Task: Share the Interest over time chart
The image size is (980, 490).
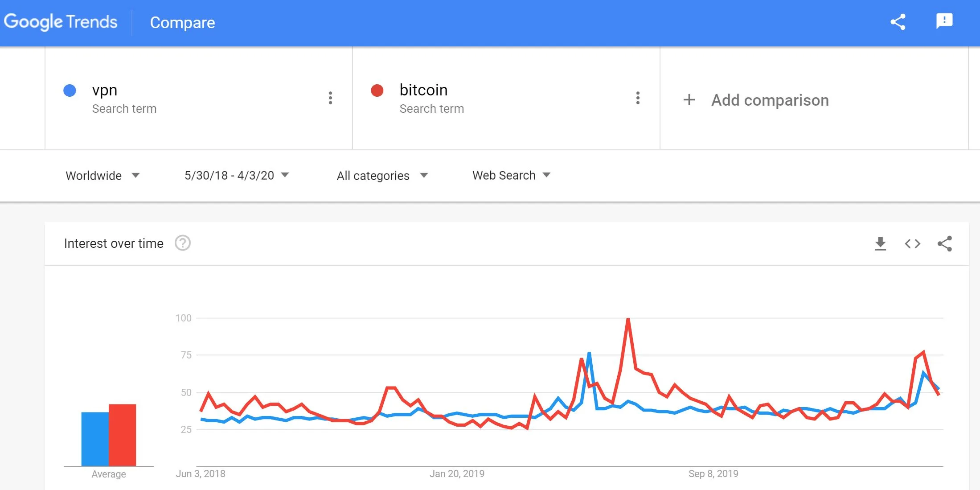Action: coord(945,243)
